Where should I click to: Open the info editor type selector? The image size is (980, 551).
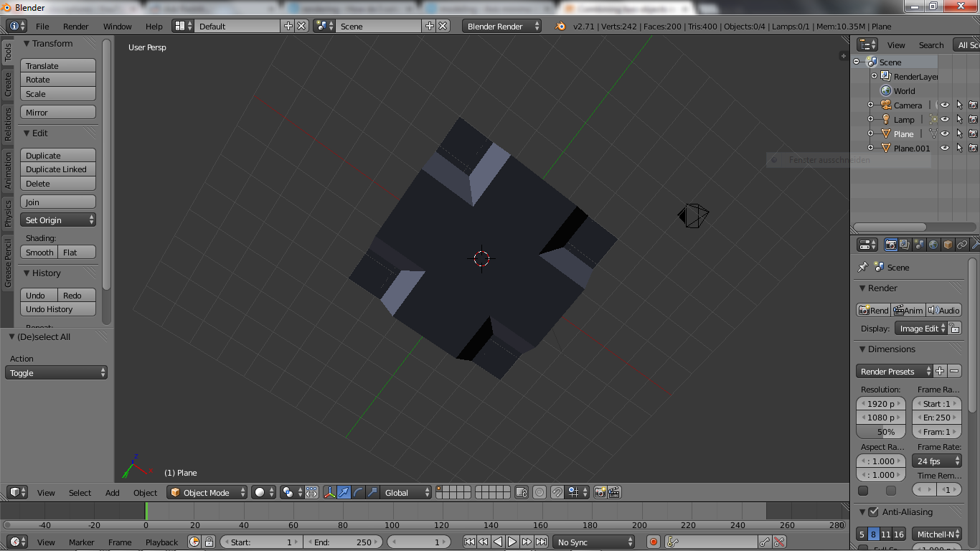click(17, 26)
